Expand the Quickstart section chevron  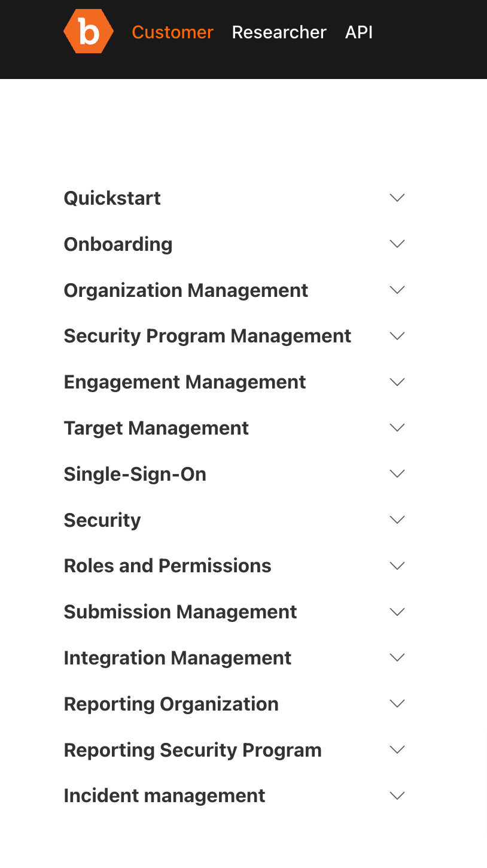pos(397,198)
